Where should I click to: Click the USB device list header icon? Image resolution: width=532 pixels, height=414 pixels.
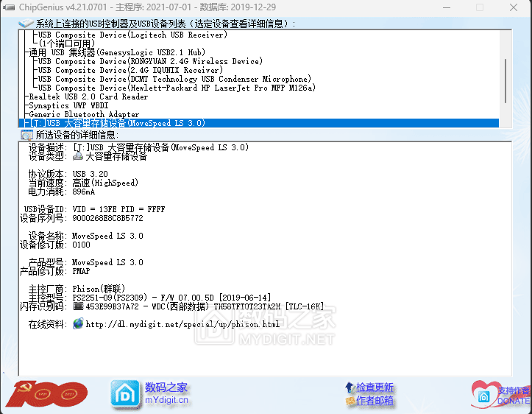(x=26, y=24)
